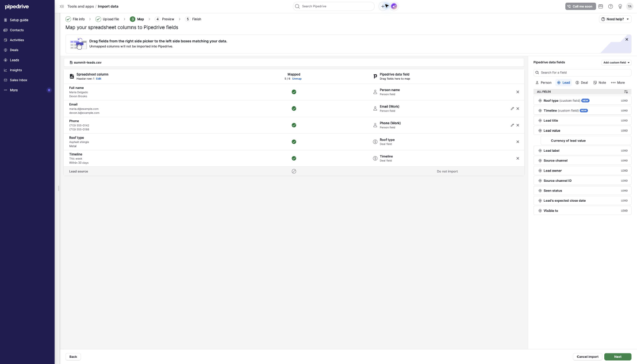Image resolution: width=637 pixels, height=364 pixels.
Task: Select the Lead title field
Action: (x=582, y=120)
